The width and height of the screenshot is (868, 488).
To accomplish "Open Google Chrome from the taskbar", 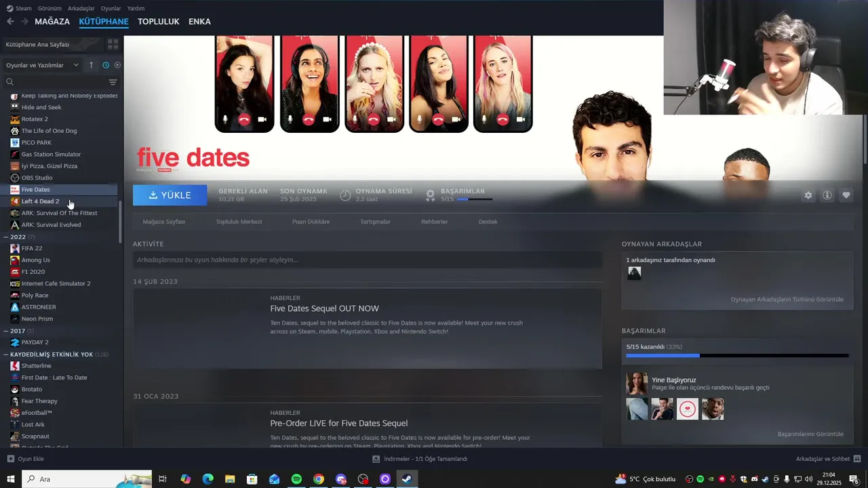I will pos(319,479).
